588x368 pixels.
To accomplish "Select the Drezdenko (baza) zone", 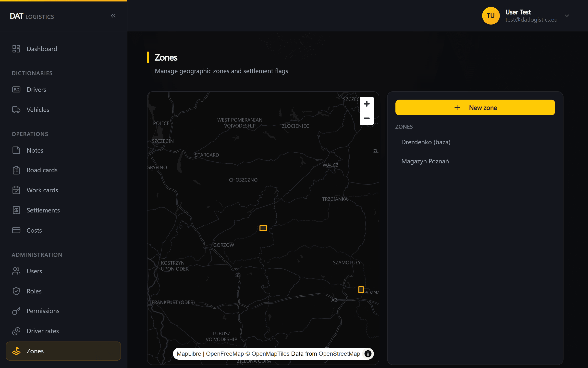I will [475, 142].
